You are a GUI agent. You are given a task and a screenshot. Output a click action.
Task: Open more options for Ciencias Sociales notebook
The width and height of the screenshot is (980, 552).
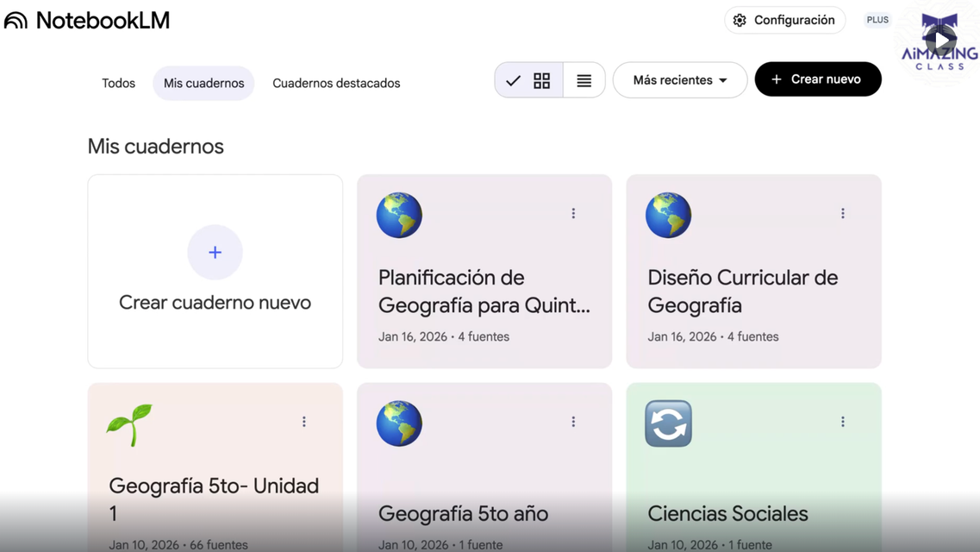pyautogui.click(x=842, y=422)
